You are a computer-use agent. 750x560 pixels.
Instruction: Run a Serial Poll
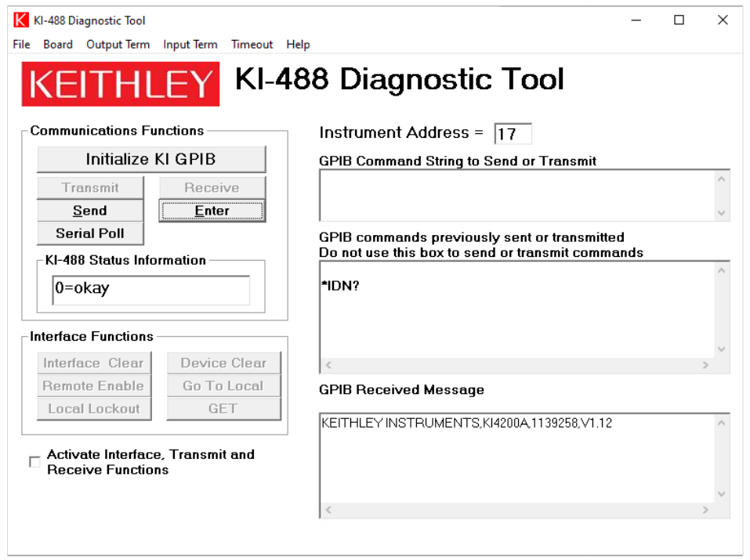pyautogui.click(x=90, y=233)
